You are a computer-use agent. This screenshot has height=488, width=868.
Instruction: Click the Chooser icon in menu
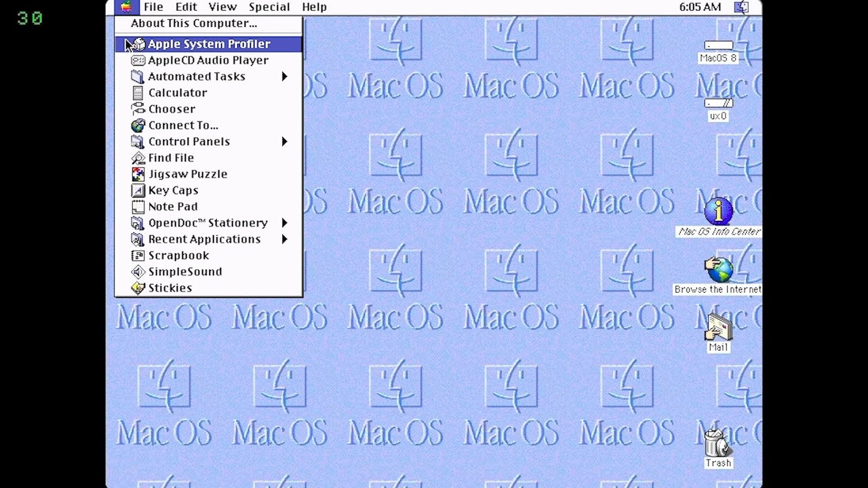click(138, 109)
